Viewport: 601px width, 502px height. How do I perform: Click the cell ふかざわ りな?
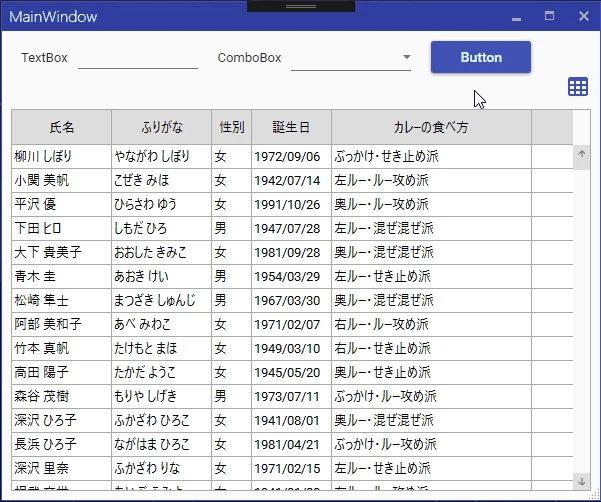tap(161, 468)
